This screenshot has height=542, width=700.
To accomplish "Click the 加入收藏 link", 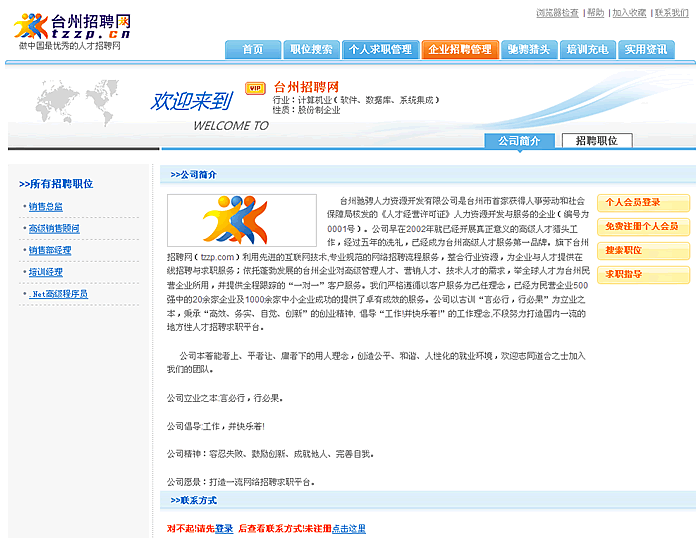I will point(629,13).
